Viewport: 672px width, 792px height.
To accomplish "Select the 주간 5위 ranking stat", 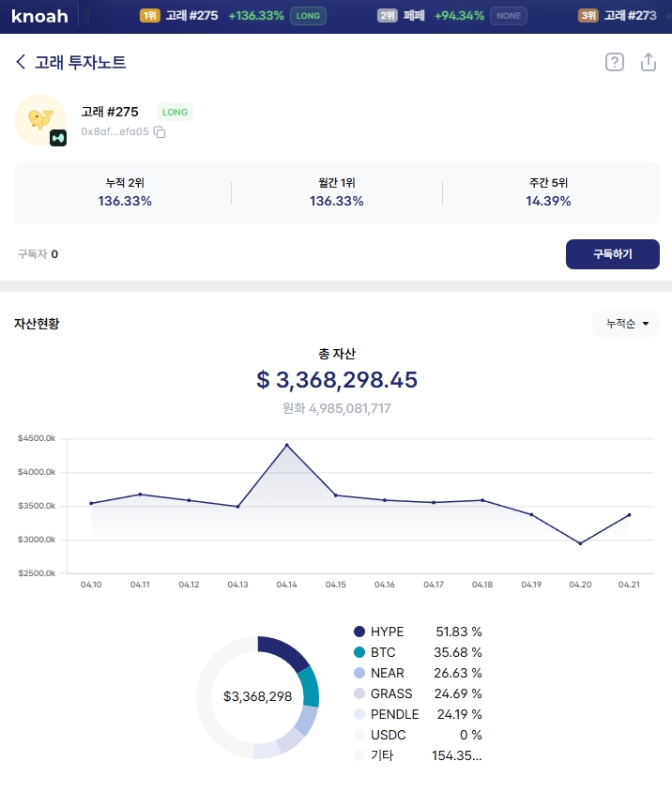I will tap(548, 192).
